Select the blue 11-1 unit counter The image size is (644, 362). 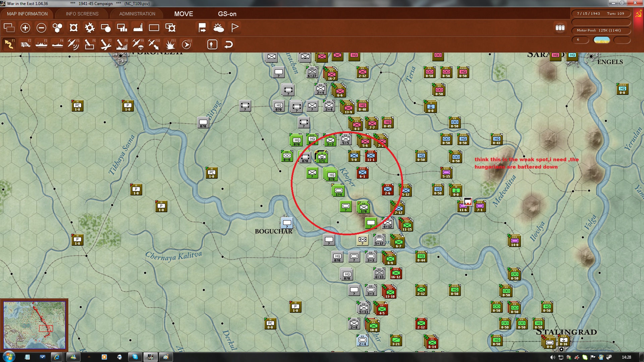coord(371,156)
